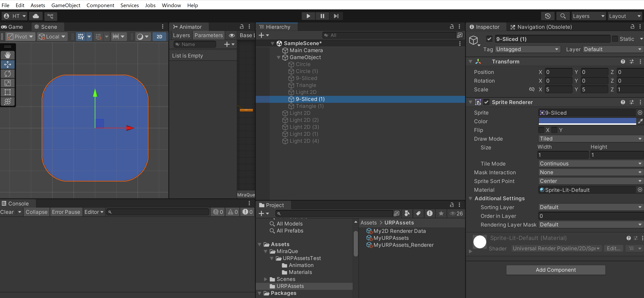Select the Rotate tool
The width and height of the screenshot is (644, 298).
click(x=7, y=74)
